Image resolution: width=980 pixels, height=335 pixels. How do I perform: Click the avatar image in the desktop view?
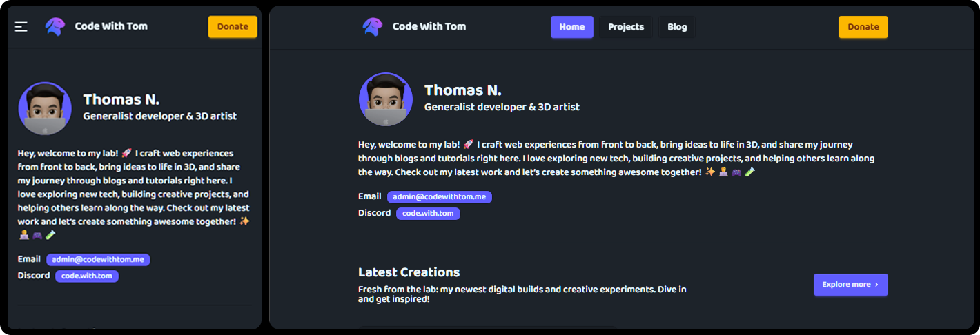point(386,99)
